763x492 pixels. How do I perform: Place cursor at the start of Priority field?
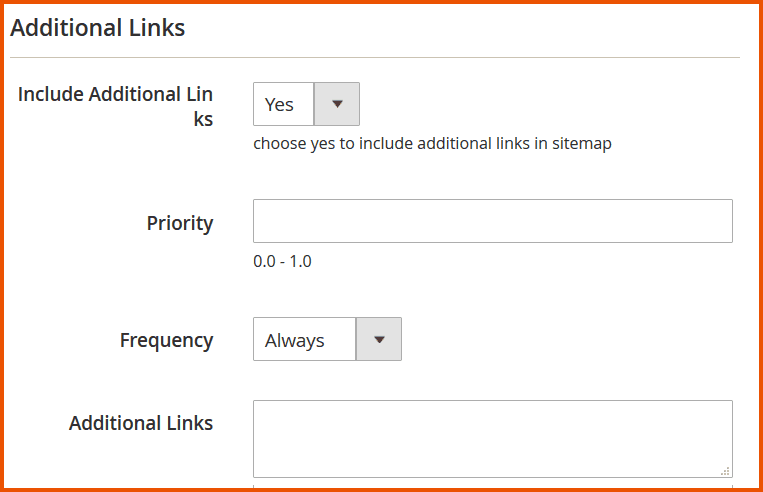tap(262, 221)
